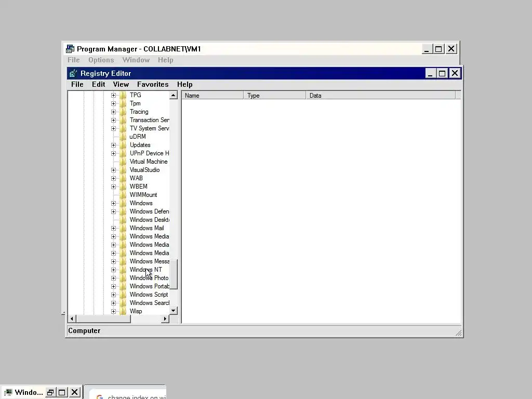Expand the Updates registry key
The image size is (532, 399).
point(113,145)
